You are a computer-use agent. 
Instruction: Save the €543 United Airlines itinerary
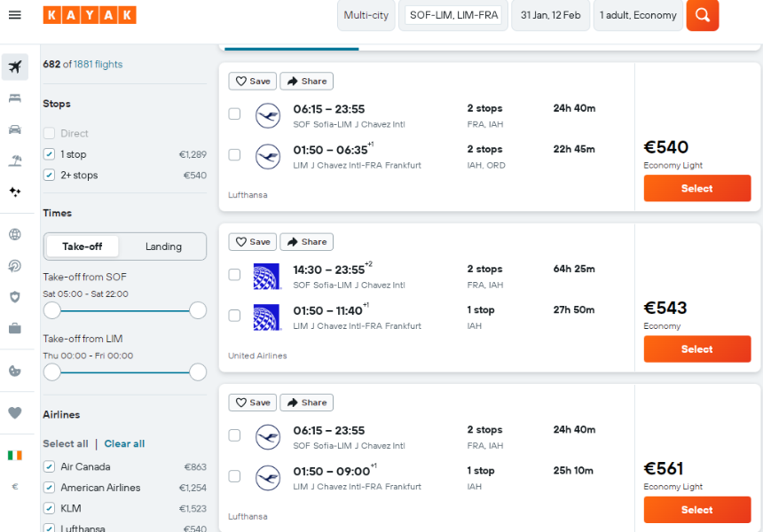click(x=253, y=242)
